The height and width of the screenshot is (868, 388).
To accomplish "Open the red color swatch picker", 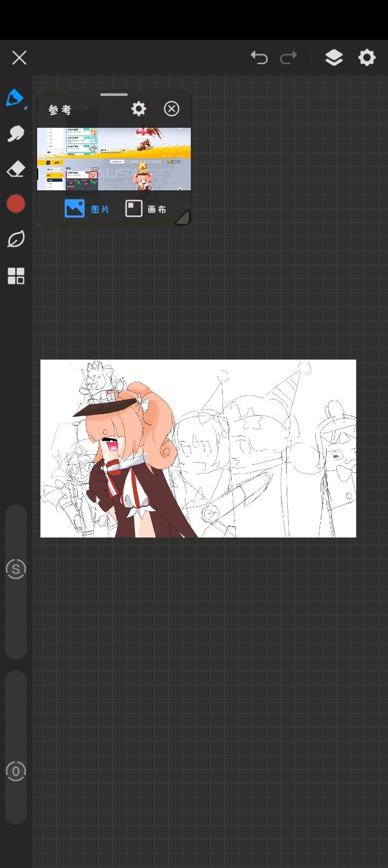I will pyautogui.click(x=16, y=204).
